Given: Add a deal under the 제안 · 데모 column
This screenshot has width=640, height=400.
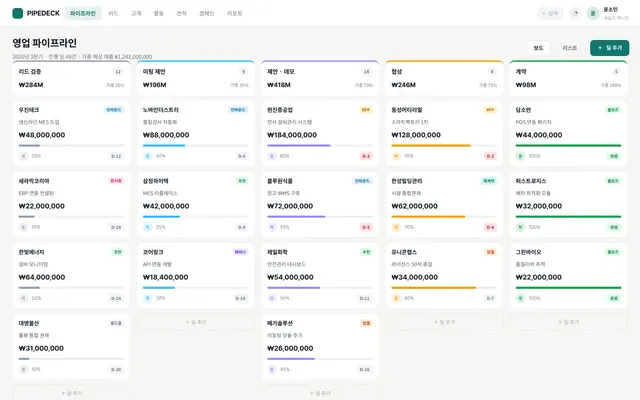Looking at the screenshot, I should coord(320,393).
